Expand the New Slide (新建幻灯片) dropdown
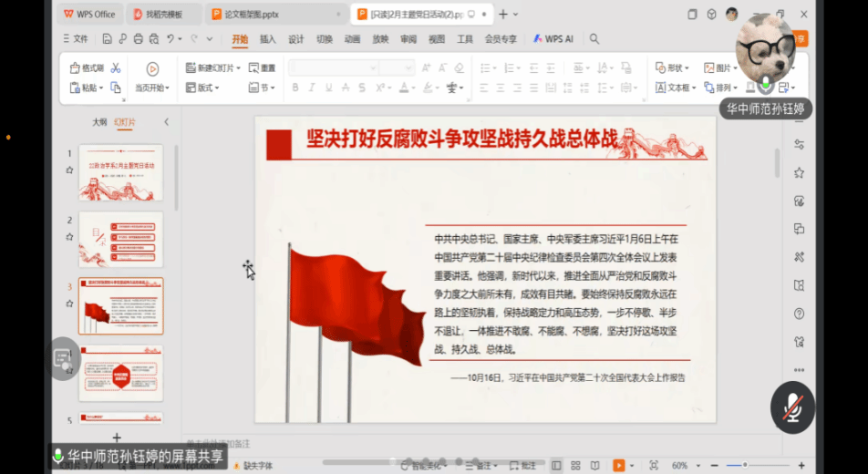This screenshot has width=868, height=474. click(x=238, y=68)
